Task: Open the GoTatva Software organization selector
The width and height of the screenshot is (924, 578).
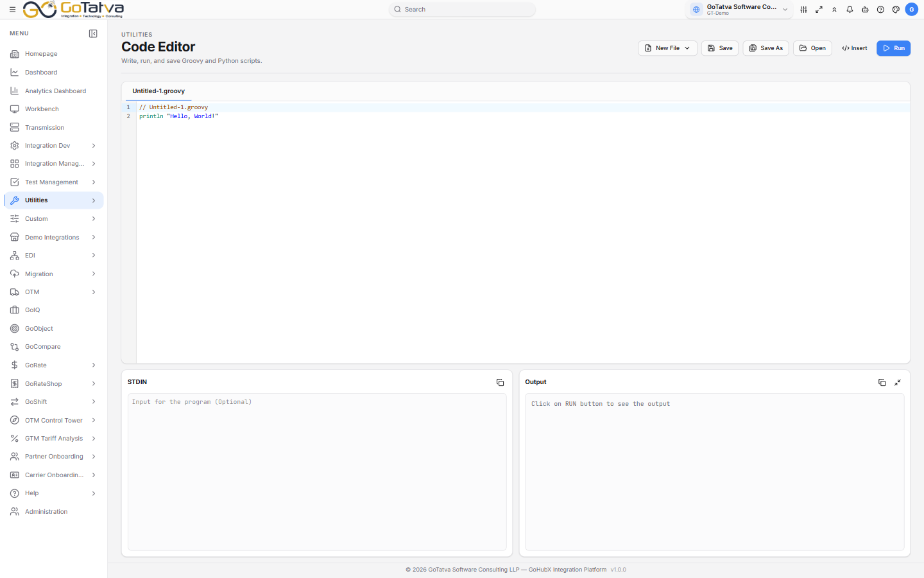Action: click(739, 10)
